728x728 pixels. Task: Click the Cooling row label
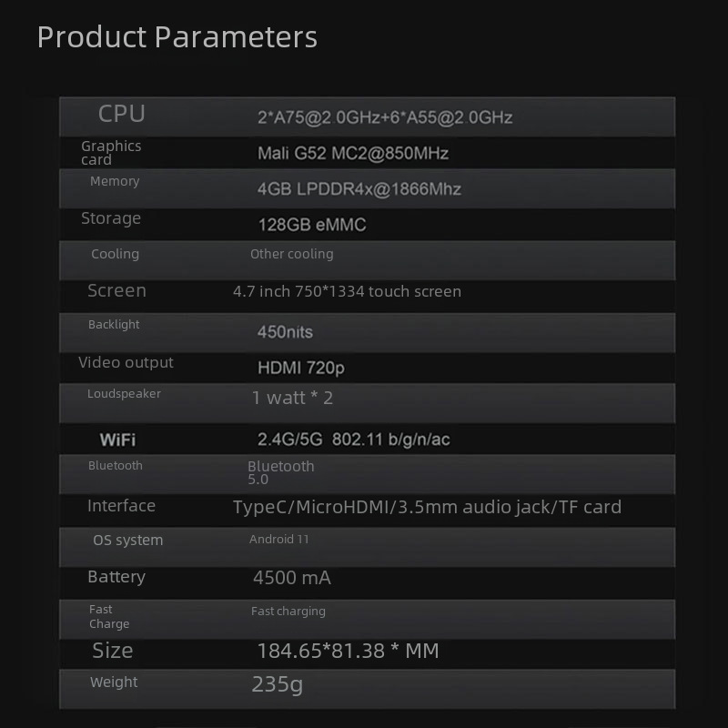coord(116,254)
